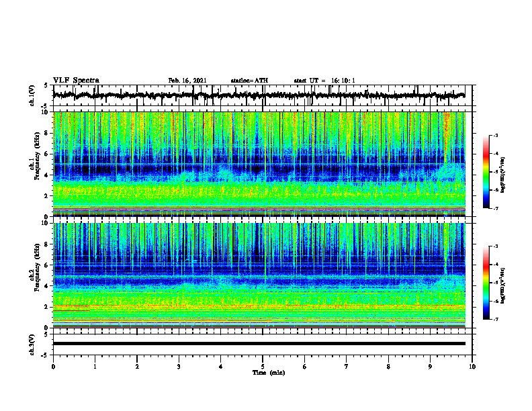The height and width of the screenshot is (411, 532).
Task: Click time axis tick label "5"
Action: (x=263, y=367)
